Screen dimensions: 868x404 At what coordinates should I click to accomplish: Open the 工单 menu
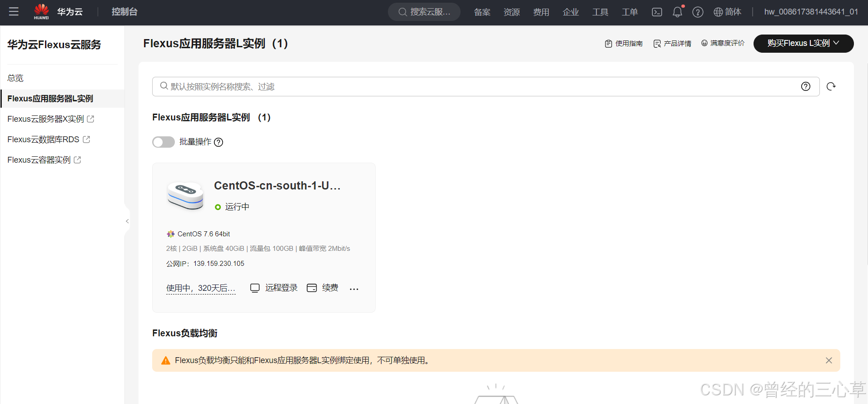click(630, 12)
